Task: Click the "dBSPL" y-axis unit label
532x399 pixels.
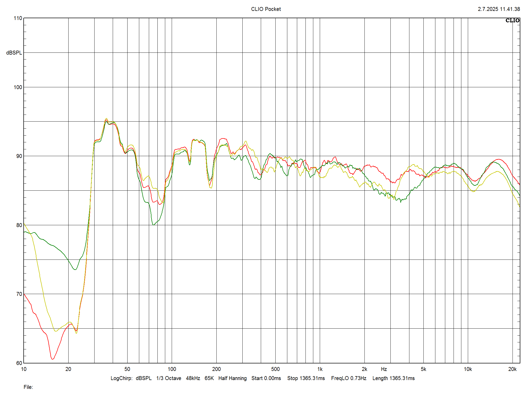Action: 14,53
